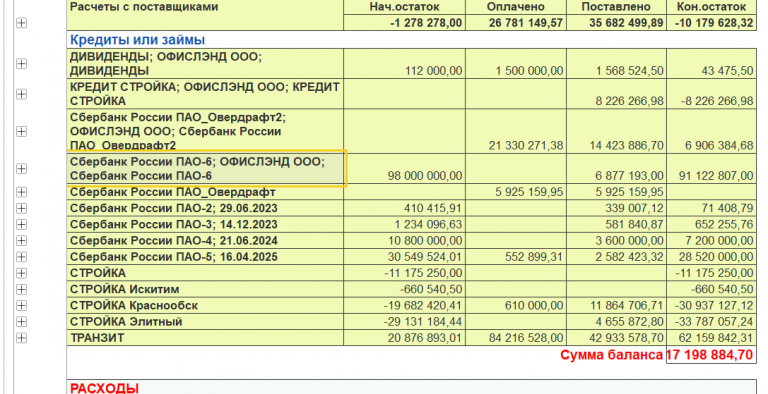The height and width of the screenshot is (394, 768).
Task: Select the ДИВИДЕНДЫ; ОФИСЛЭНД ООО name cell
Action: (x=205, y=64)
